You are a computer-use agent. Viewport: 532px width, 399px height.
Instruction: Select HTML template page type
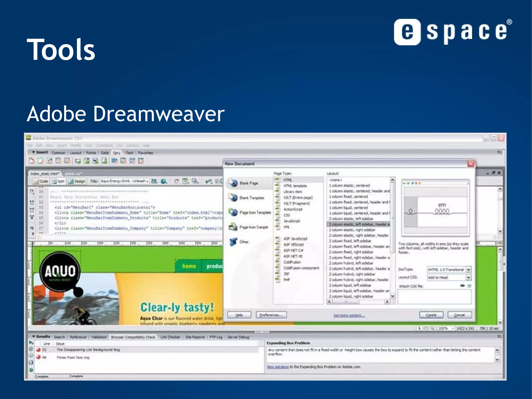(295, 186)
